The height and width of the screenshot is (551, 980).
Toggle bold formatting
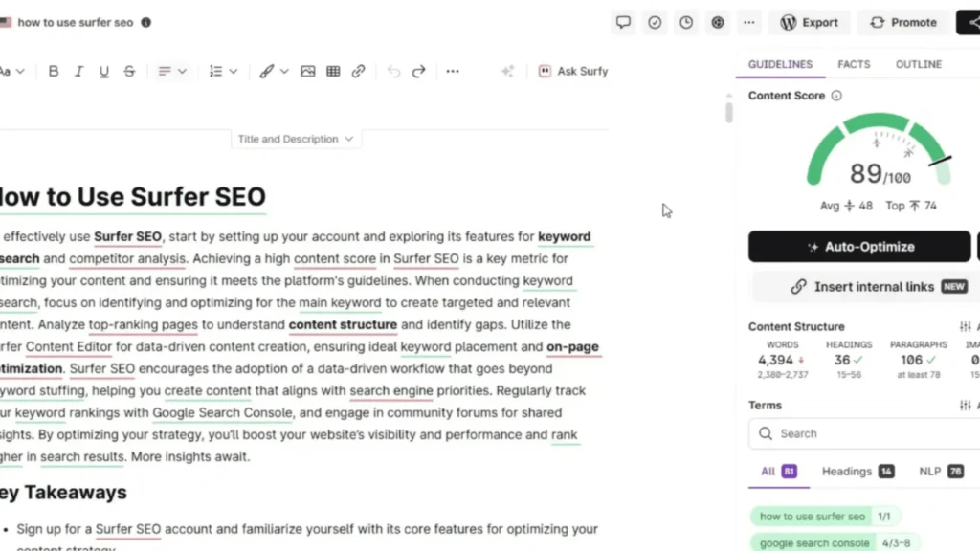54,70
